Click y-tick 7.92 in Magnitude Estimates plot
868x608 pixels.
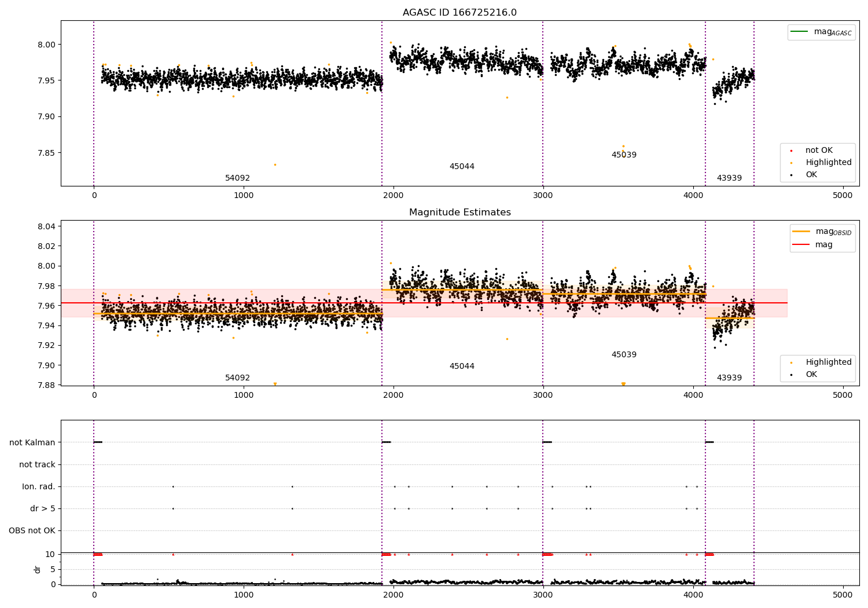(x=46, y=346)
